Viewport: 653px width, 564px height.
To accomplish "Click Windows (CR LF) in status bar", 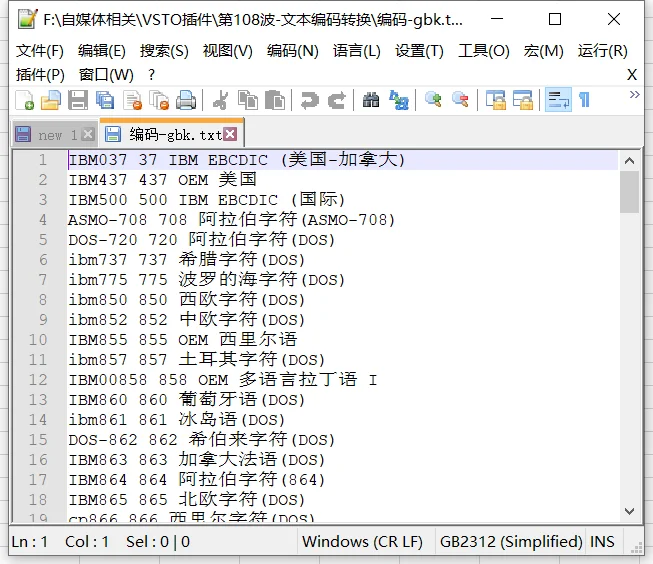I will pyautogui.click(x=362, y=542).
